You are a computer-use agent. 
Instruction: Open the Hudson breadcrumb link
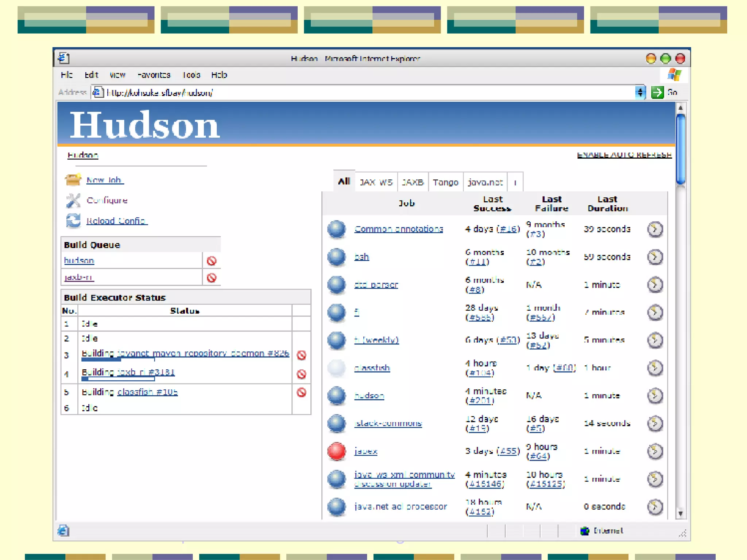pyautogui.click(x=83, y=155)
